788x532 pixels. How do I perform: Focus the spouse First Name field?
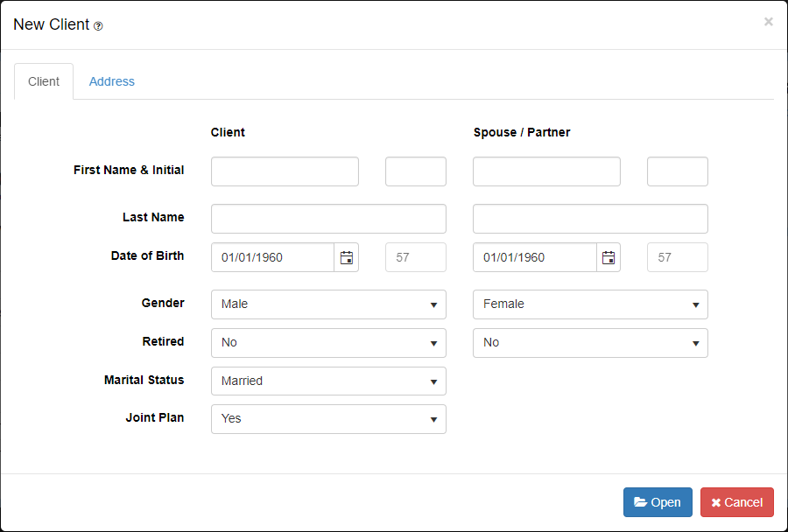pos(546,172)
